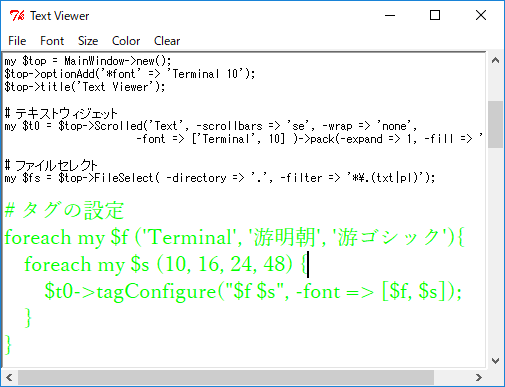Click the comment '# ファイルセレクト'

(x=51, y=165)
